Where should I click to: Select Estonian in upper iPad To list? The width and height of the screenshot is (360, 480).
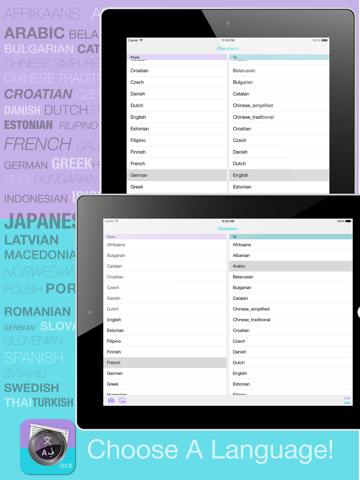(279, 187)
